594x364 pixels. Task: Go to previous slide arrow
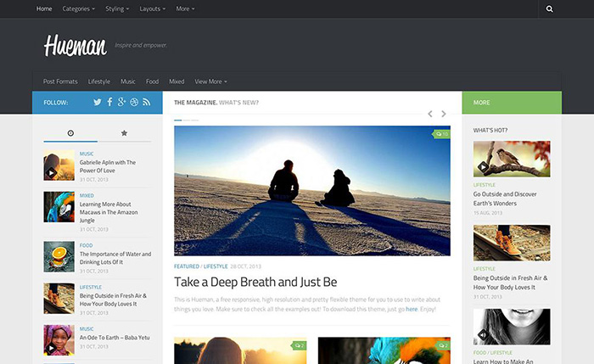430,114
